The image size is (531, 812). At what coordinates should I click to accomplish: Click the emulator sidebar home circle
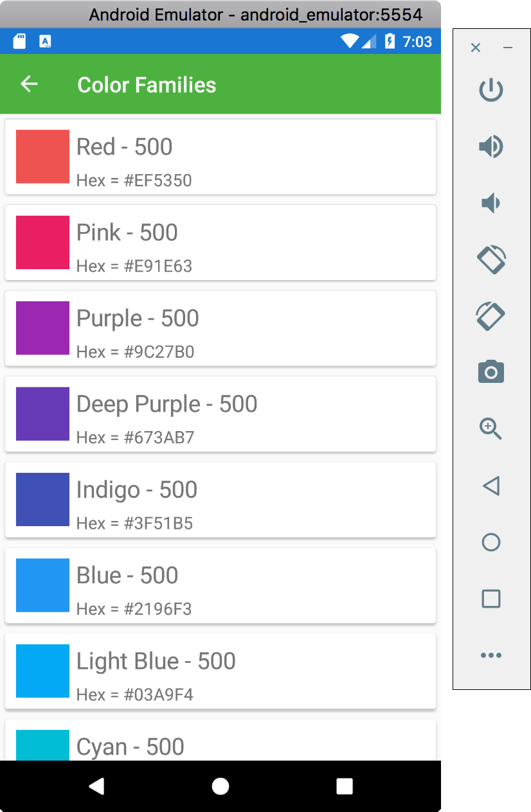pos(491,542)
